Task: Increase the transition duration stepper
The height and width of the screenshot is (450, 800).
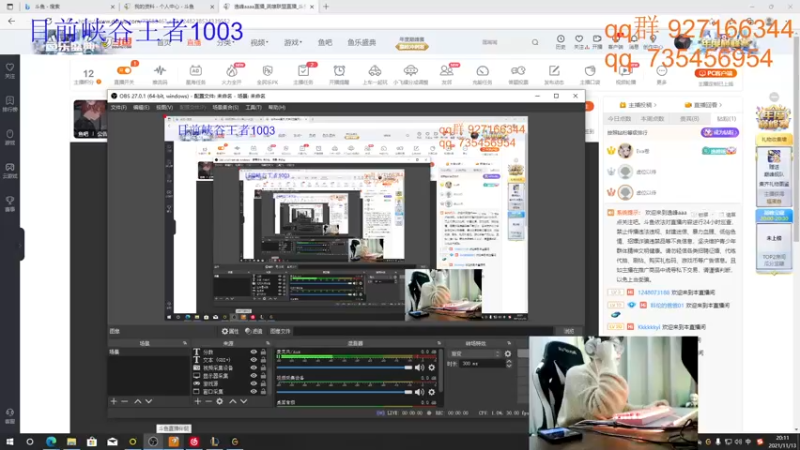Action: click(509, 361)
